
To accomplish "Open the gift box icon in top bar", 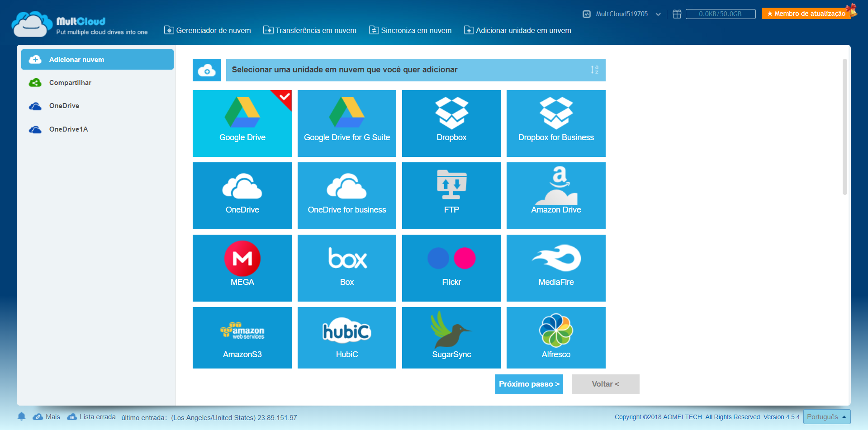I will (x=677, y=14).
